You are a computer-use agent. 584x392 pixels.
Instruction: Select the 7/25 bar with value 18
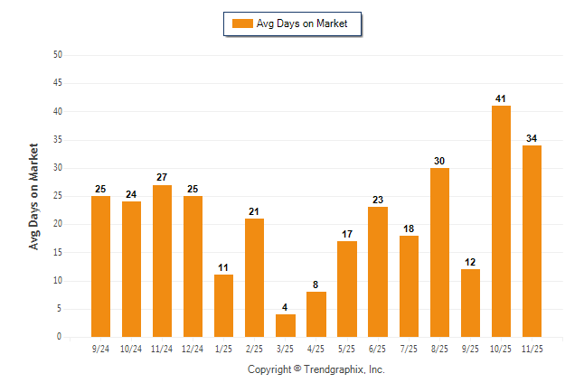coord(409,286)
